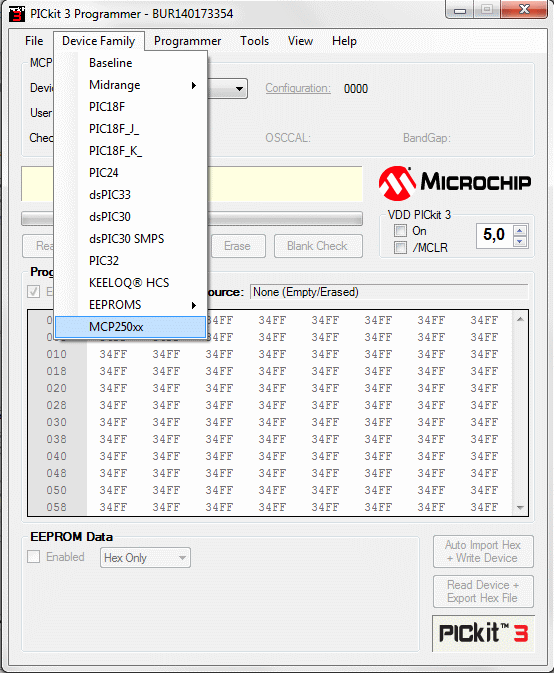Click the PICkit 3 title bar icon
The width and height of the screenshot is (554, 673).
tap(17, 14)
